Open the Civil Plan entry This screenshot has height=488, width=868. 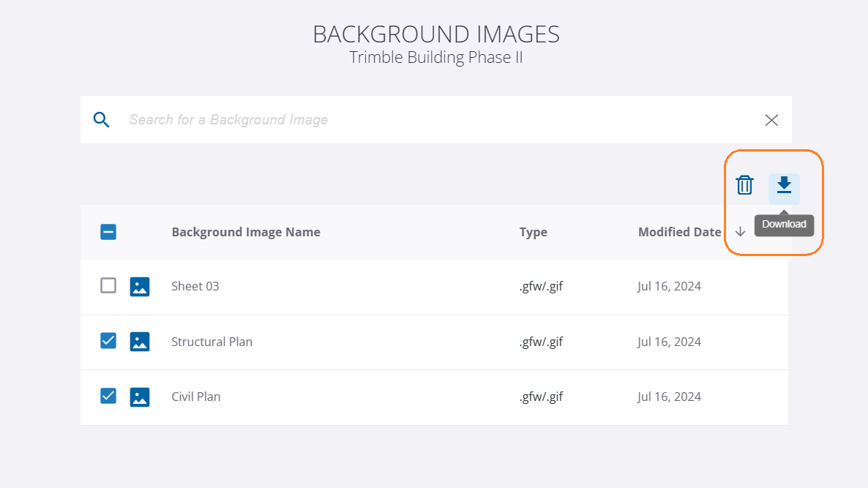195,397
